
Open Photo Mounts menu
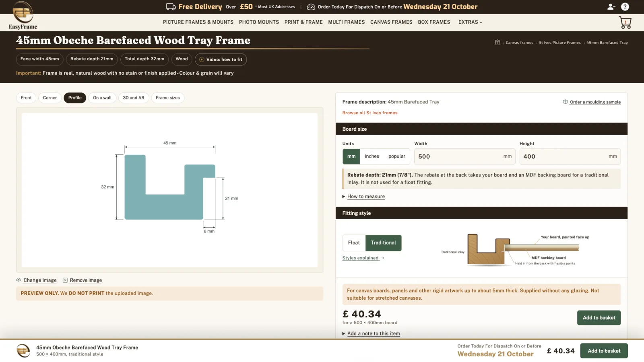click(259, 22)
